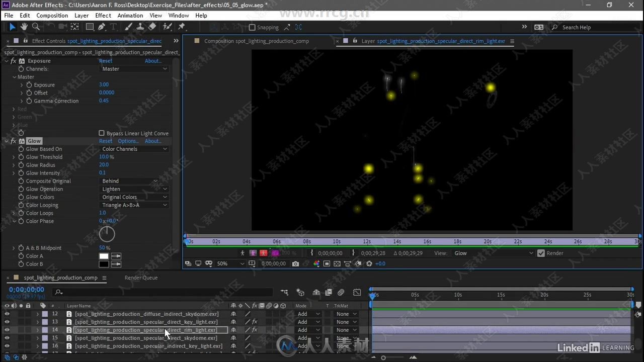Image resolution: width=644 pixels, height=362 pixels.
Task: Enable Frame Blending icon in timeline
Action: [x=329, y=292]
